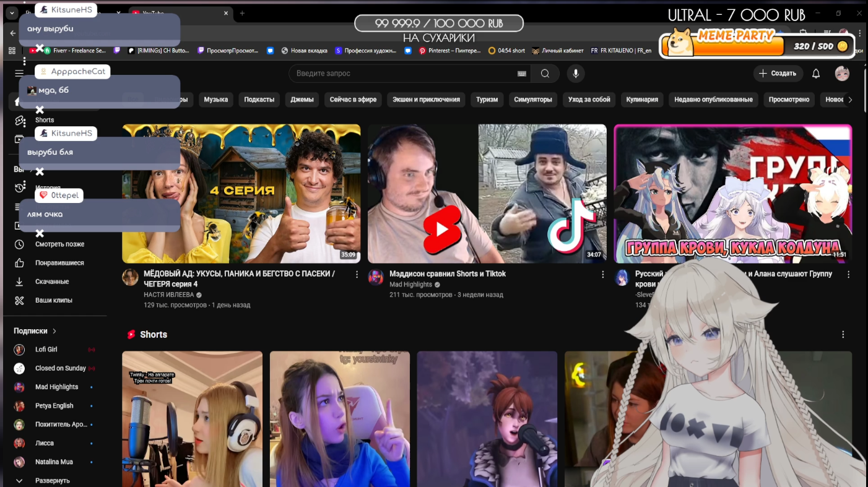Open a new browser tab with plus
Viewport: 868px width, 487px height.
click(x=242, y=13)
